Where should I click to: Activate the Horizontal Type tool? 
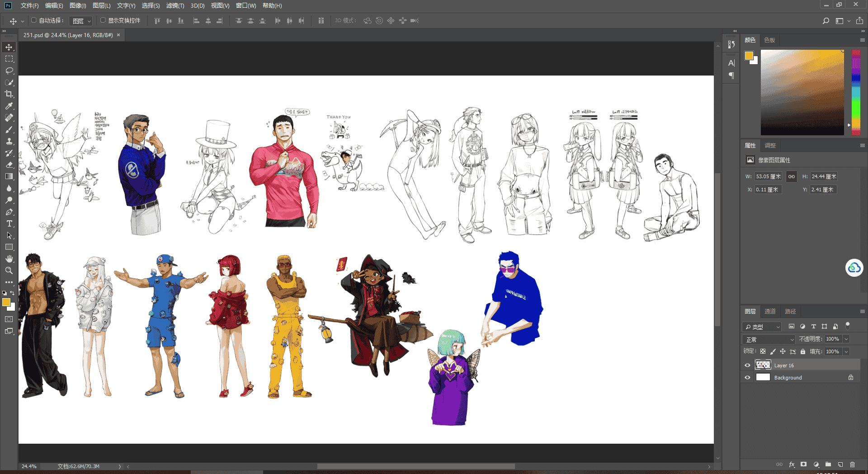pos(9,223)
